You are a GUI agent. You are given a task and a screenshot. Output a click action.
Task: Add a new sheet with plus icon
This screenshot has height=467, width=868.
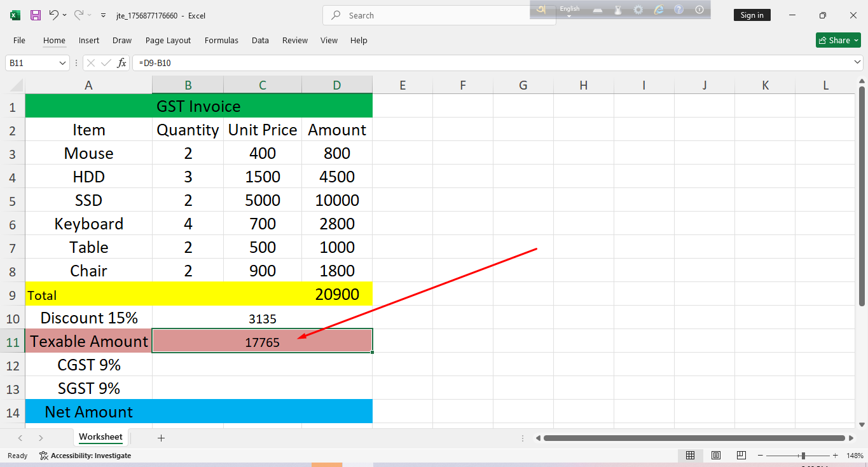coord(161,438)
